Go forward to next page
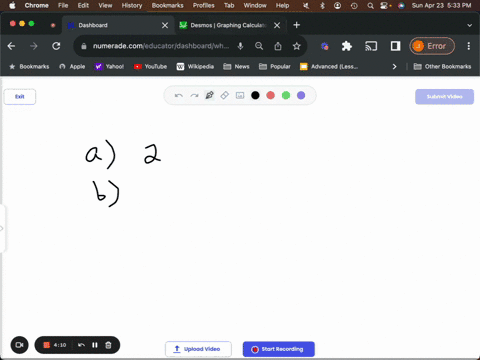The width and height of the screenshot is (480, 360). [x=34, y=46]
